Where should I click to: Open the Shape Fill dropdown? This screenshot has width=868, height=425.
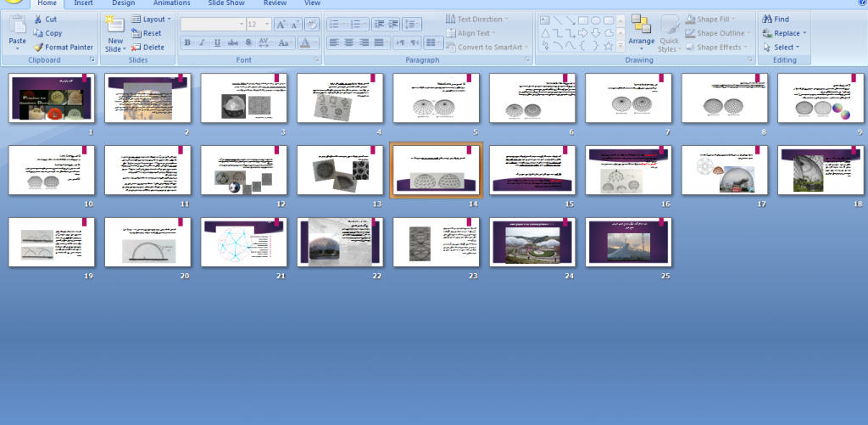point(710,20)
